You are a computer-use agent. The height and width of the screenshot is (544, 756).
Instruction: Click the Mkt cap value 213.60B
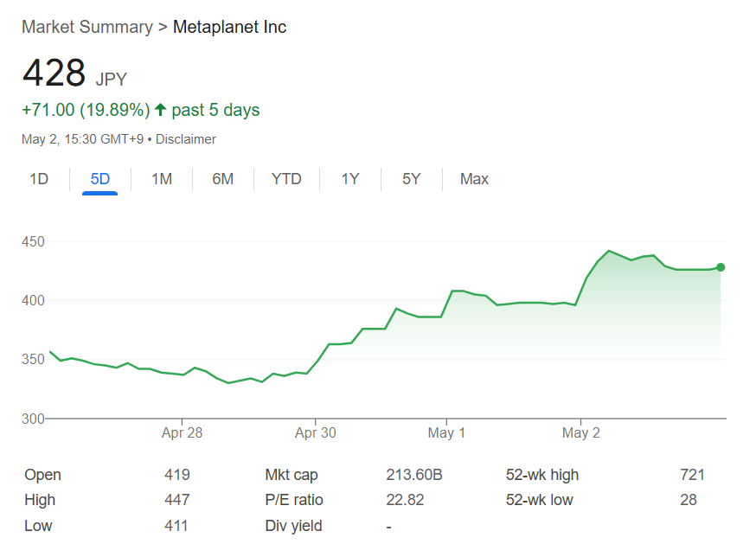(x=414, y=475)
